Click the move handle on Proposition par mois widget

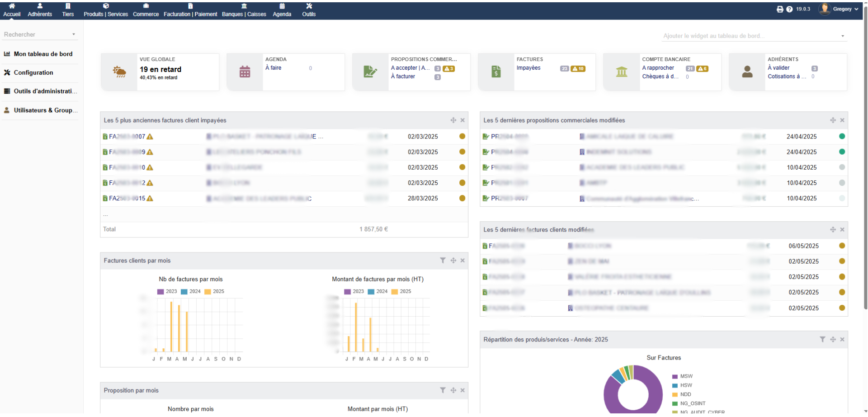click(x=453, y=390)
